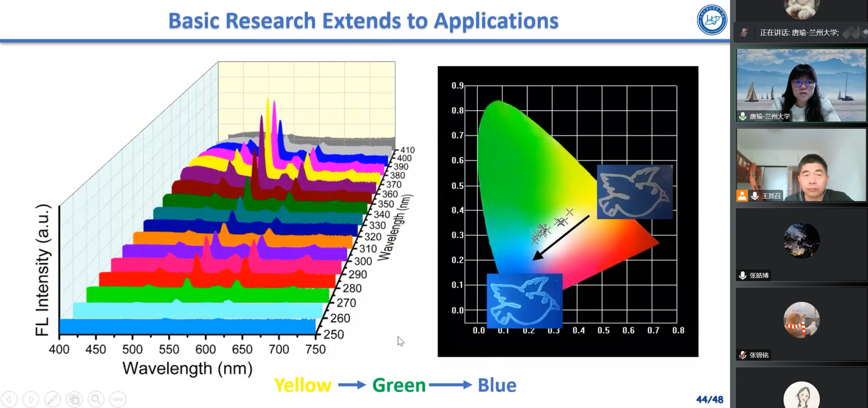Image resolution: width=868 pixels, height=408 pixels.
Task: Select 唐瑜-兰州大学 video tile
Action: 801,85
